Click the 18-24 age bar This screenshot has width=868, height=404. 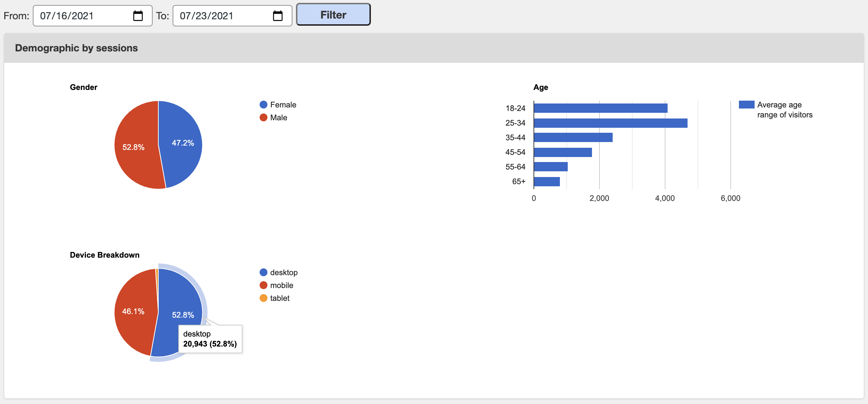pos(600,108)
